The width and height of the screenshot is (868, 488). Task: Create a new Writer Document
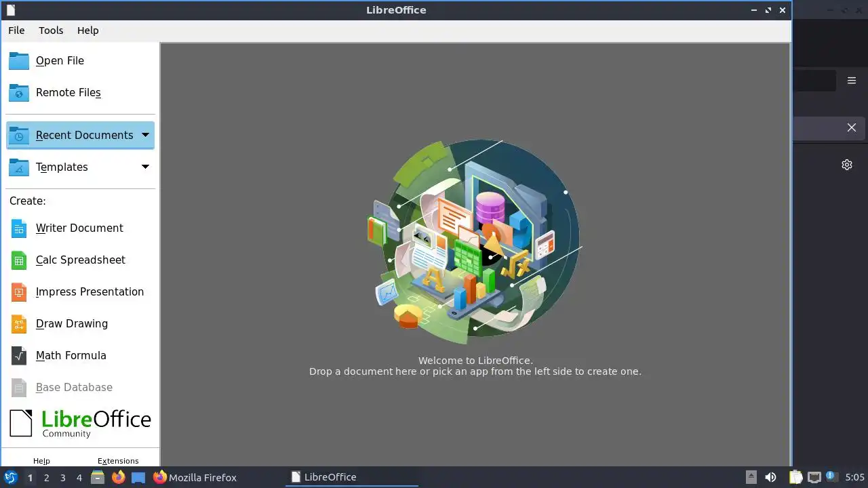tap(80, 228)
